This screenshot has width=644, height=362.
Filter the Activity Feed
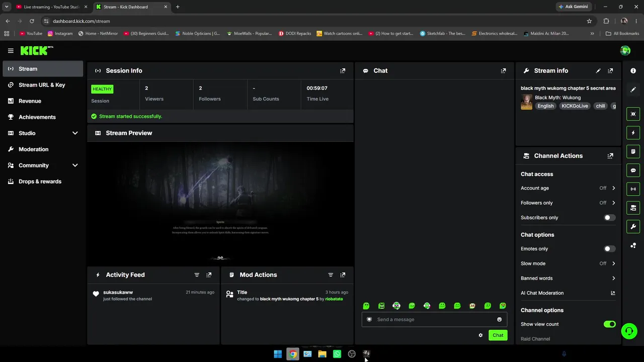pos(197,275)
